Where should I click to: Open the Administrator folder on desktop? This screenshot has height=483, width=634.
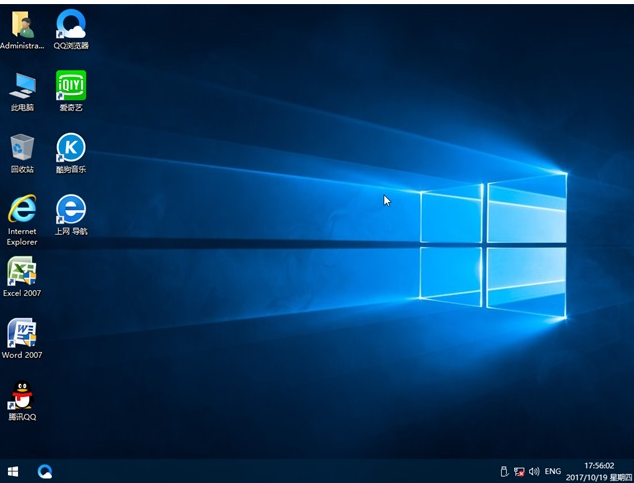[21, 24]
